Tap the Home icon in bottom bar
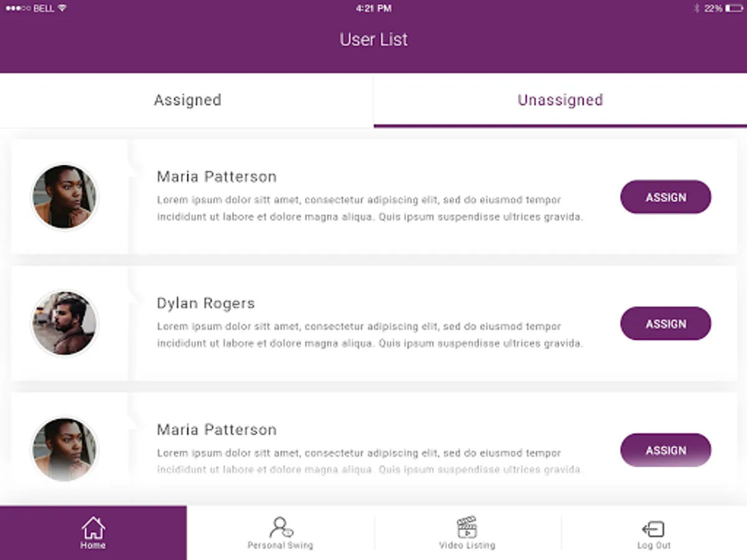Image resolution: width=747 pixels, height=560 pixels. pyautogui.click(x=93, y=528)
